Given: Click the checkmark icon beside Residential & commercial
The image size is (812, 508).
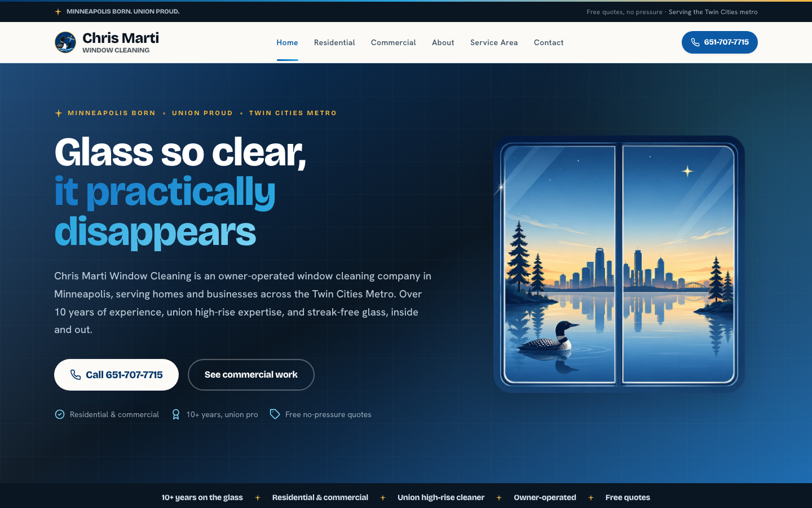Looking at the screenshot, I should pyautogui.click(x=60, y=414).
